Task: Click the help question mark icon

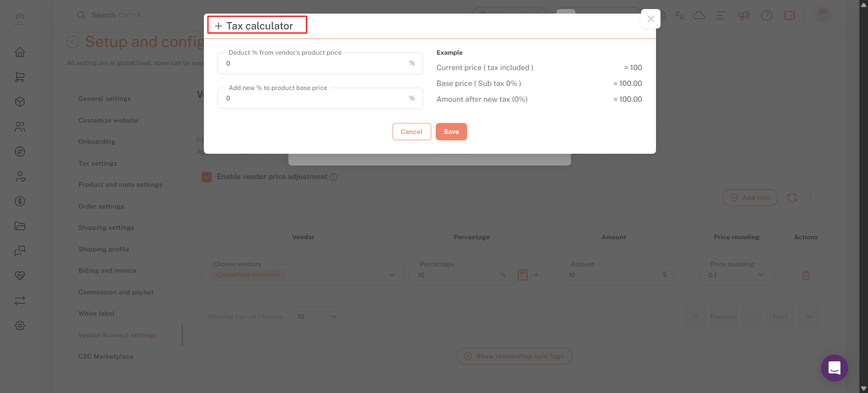Action: click(x=767, y=15)
